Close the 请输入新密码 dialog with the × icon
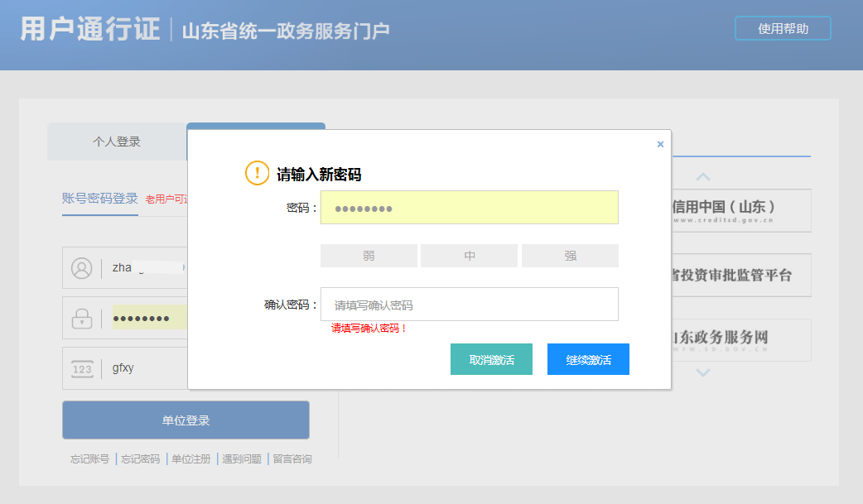 point(660,143)
